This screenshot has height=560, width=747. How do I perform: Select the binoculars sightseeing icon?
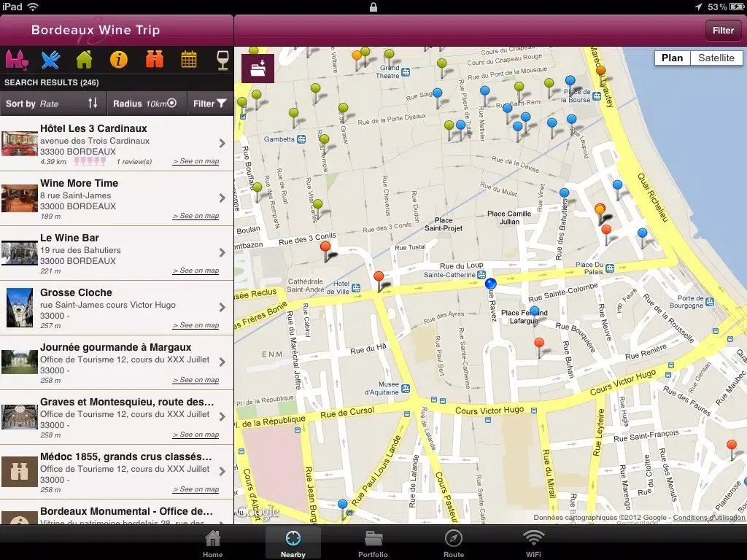tap(155, 60)
